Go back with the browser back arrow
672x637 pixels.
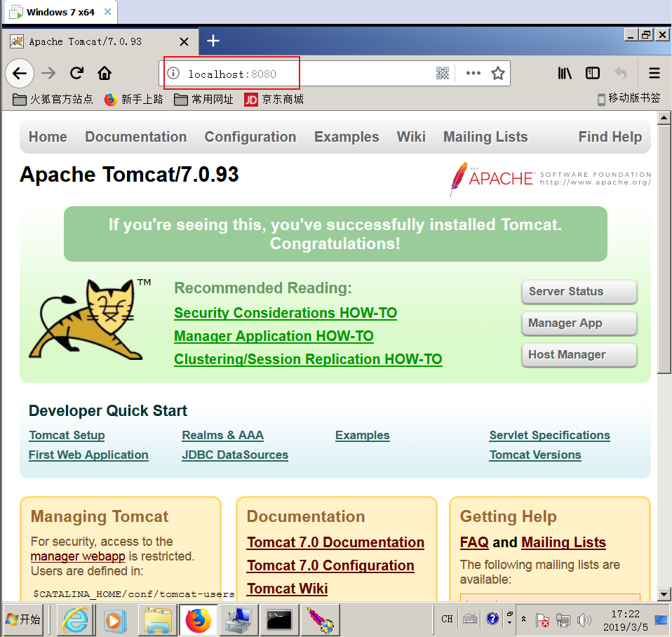20,74
